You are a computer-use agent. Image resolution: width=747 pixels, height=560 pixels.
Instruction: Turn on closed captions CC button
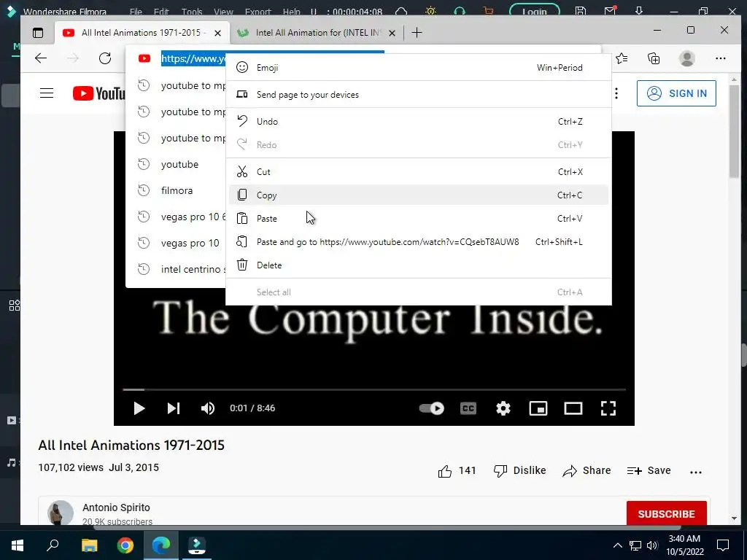(468, 408)
